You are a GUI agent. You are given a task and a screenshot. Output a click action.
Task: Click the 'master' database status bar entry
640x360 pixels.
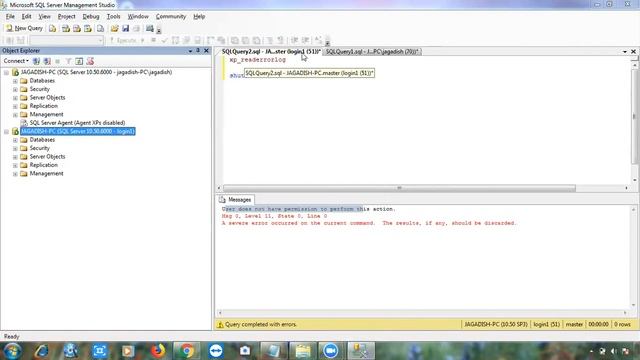tap(573, 325)
